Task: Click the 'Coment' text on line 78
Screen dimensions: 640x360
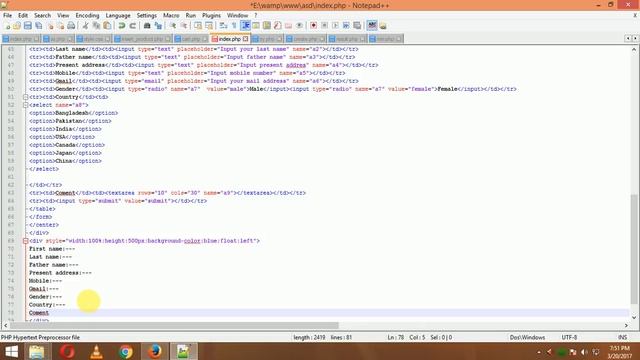Action: 39,313
